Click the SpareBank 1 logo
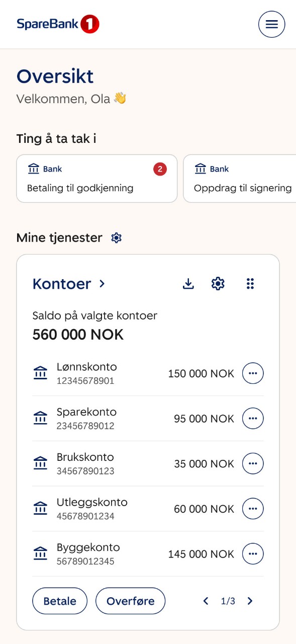This screenshot has width=296, height=644. click(x=58, y=24)
